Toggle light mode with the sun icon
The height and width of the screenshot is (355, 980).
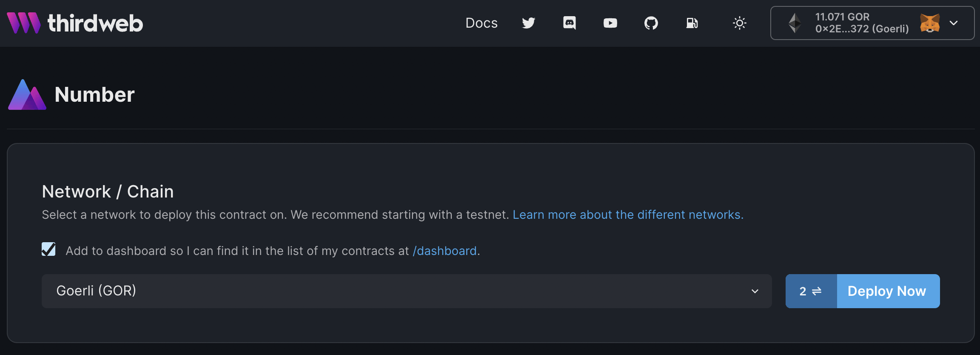(740, 23)
